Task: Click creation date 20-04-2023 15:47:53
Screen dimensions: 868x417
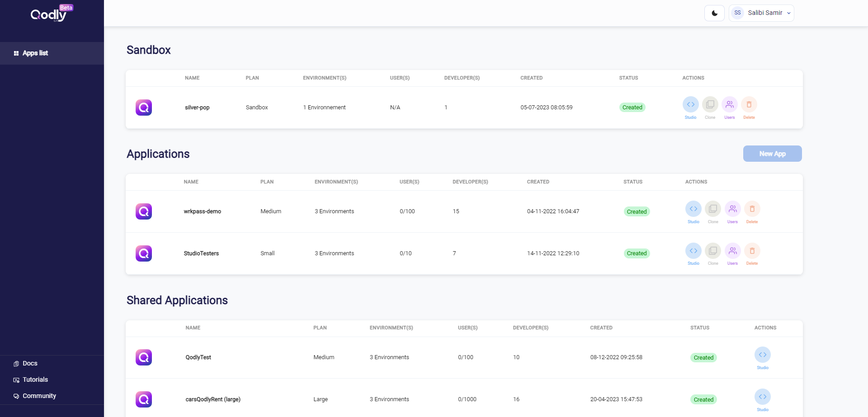Action: (616, 399)
